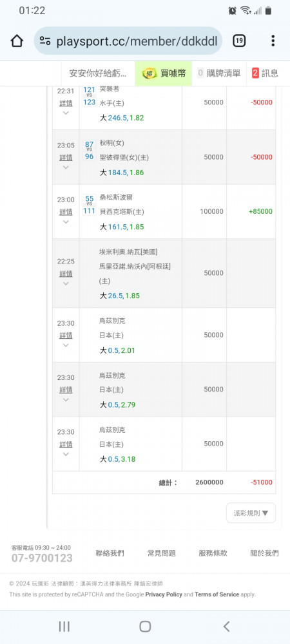The height and width of the screenshot is (644, 290).
Task: Tap the site settings icon in address bar
Action: pyautogui.click(x=45, y=41)
